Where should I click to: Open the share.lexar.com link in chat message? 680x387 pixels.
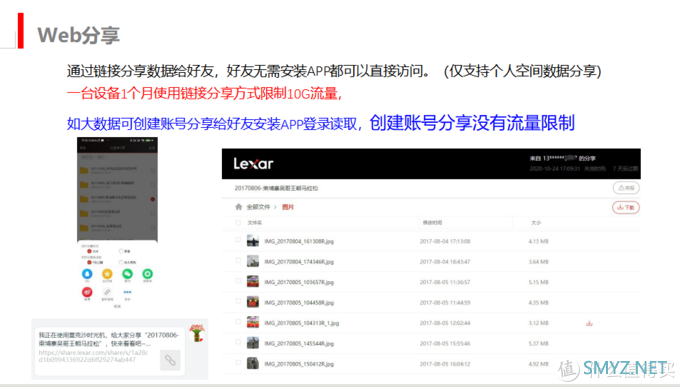pos(93,356)
